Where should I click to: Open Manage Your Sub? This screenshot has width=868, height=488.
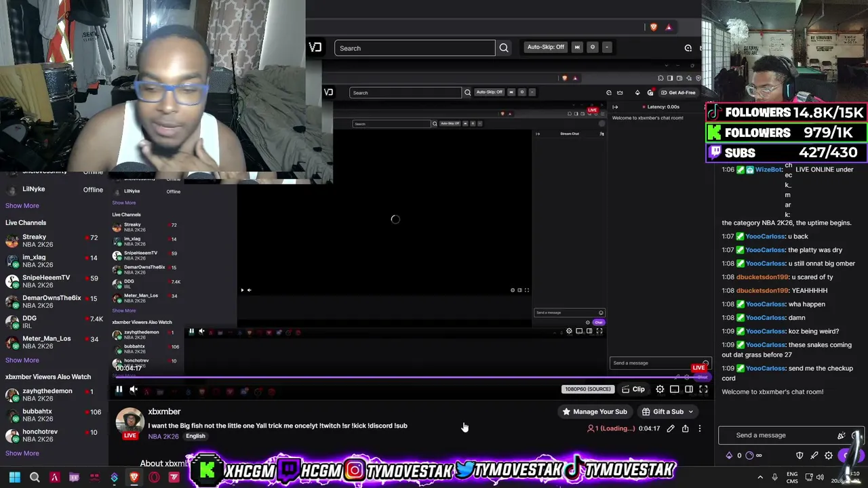click(595, 411)
